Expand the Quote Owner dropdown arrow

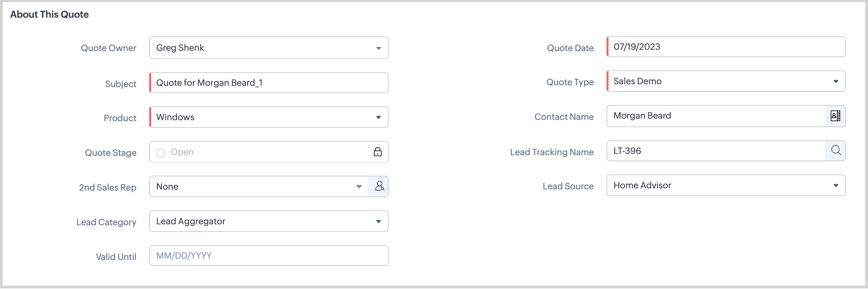tap(378, 48)
